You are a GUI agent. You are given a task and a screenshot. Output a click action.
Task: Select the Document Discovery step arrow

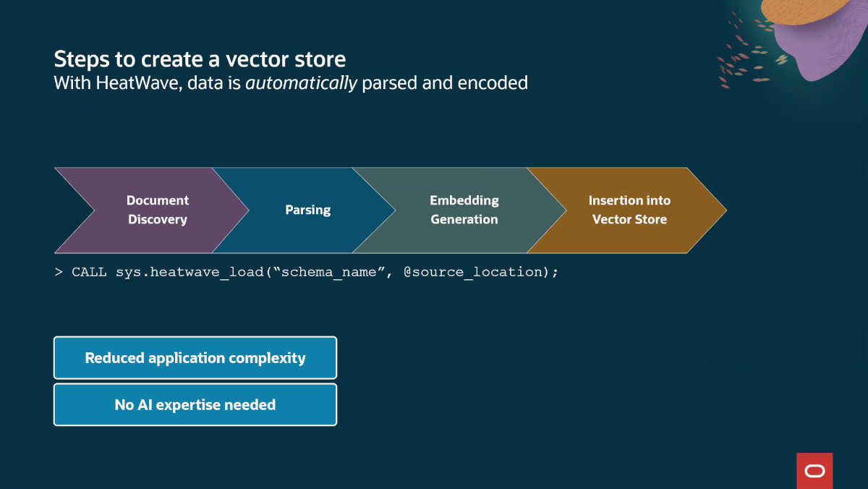tap(157, 211)
